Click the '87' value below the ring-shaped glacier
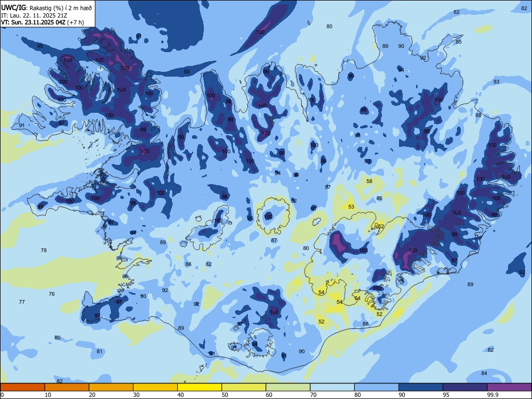 (x=274, y=240)
